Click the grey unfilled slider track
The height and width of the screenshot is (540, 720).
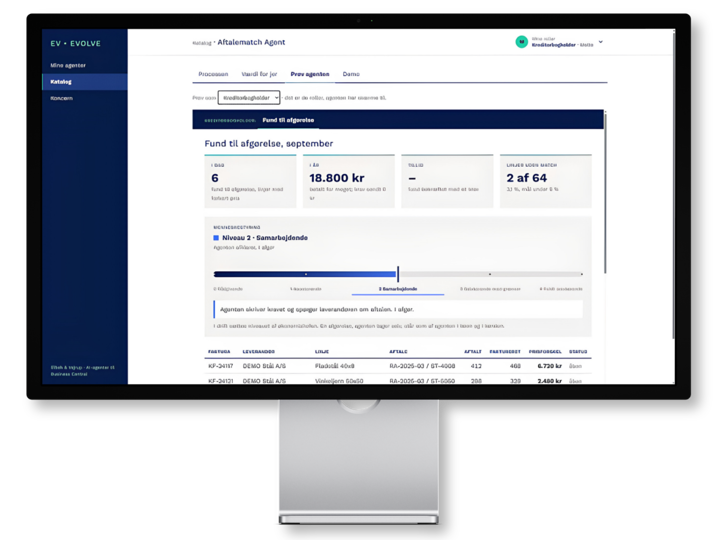point(491,274)
